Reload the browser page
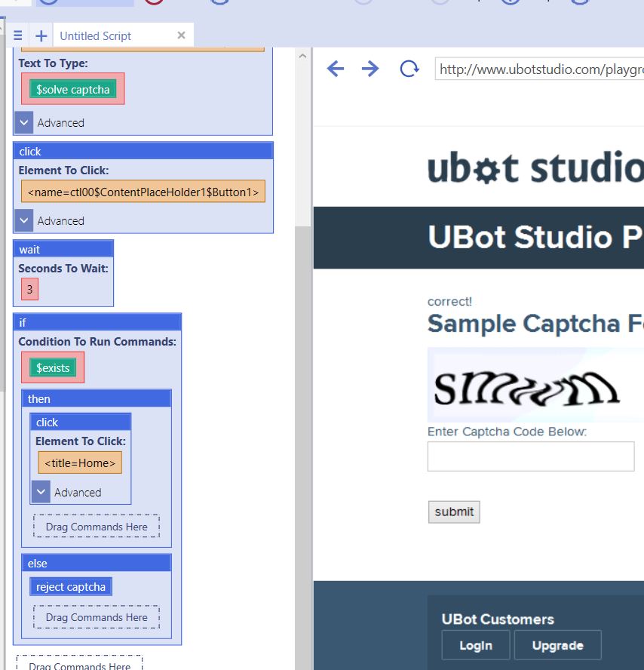 [409, 69]
